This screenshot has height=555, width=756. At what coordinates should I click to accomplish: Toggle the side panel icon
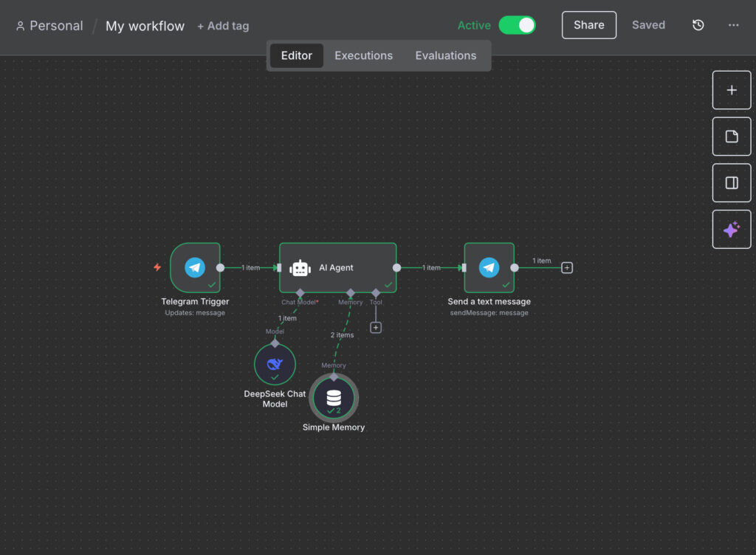tap(731, 183)
